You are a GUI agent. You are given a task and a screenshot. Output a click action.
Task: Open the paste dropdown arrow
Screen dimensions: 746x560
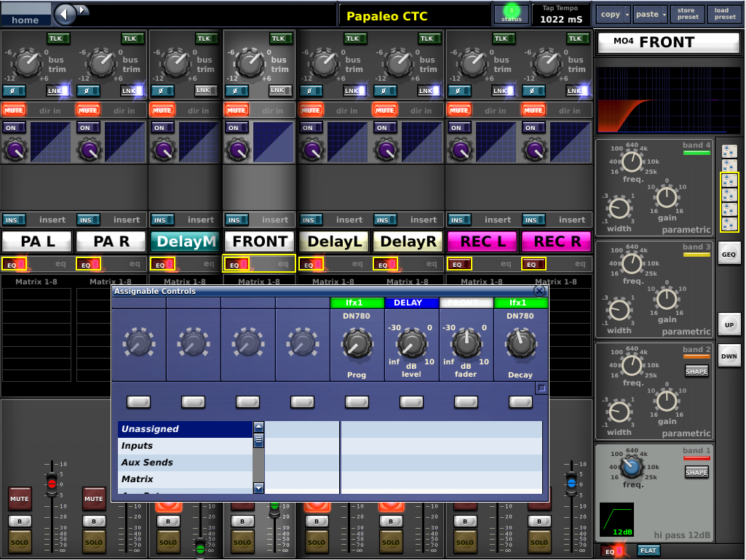click(x=664, y=14)
